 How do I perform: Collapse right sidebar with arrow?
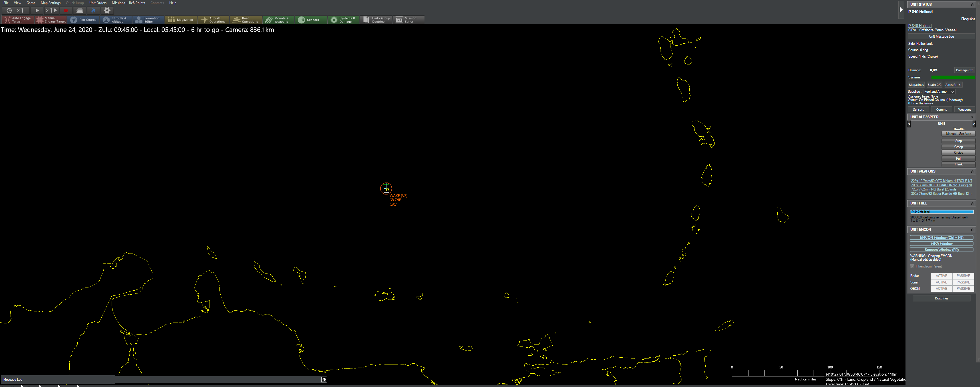tap(901, 10)
